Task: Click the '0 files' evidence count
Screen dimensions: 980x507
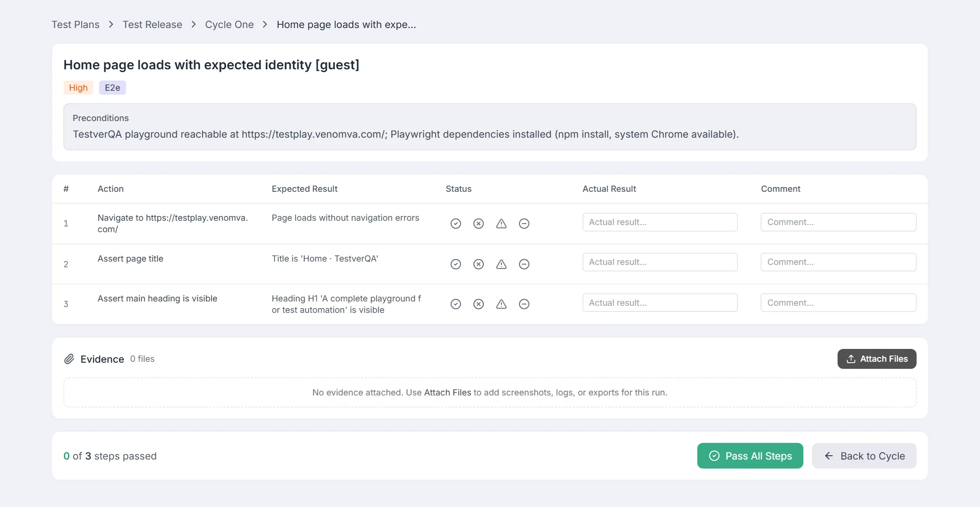Action: [x=142, y=359]
